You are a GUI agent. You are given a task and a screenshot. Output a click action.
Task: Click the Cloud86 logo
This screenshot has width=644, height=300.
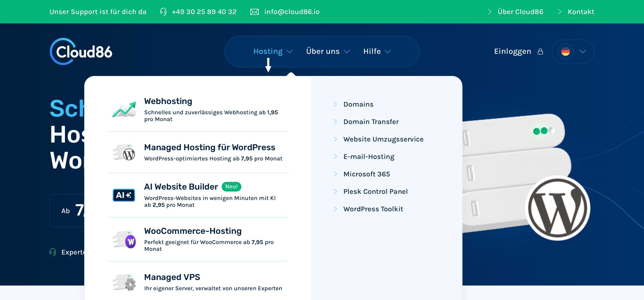pos(81,51)
